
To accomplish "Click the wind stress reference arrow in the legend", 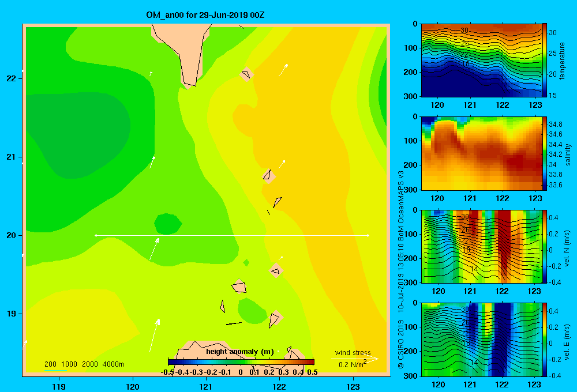I will tap(354, 359).
